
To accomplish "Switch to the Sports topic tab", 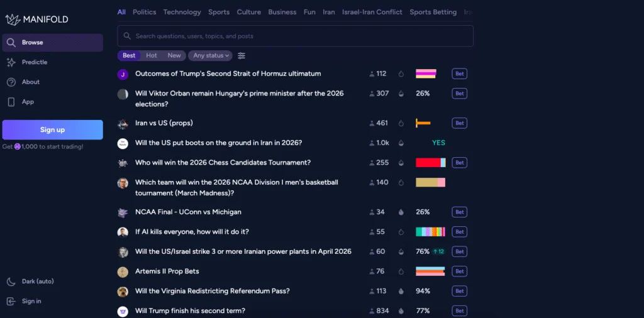I will pos(219,13).
